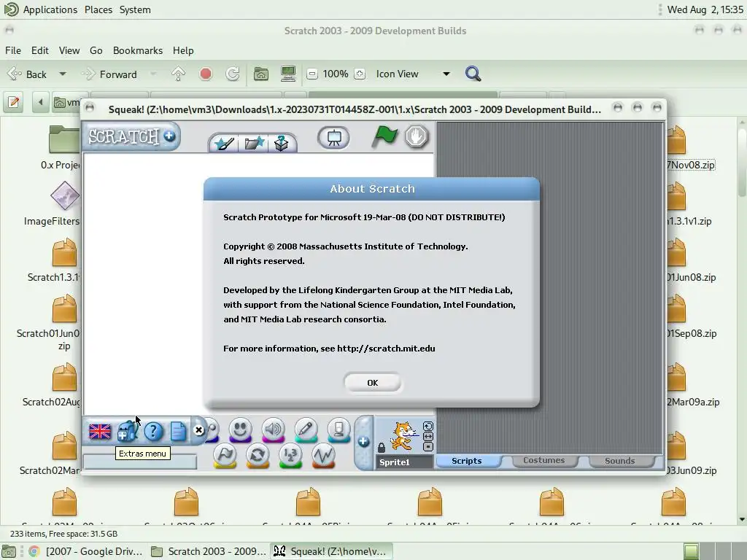Click the blue question mark help icon
747x560 pixels.
tap(153, 432)
